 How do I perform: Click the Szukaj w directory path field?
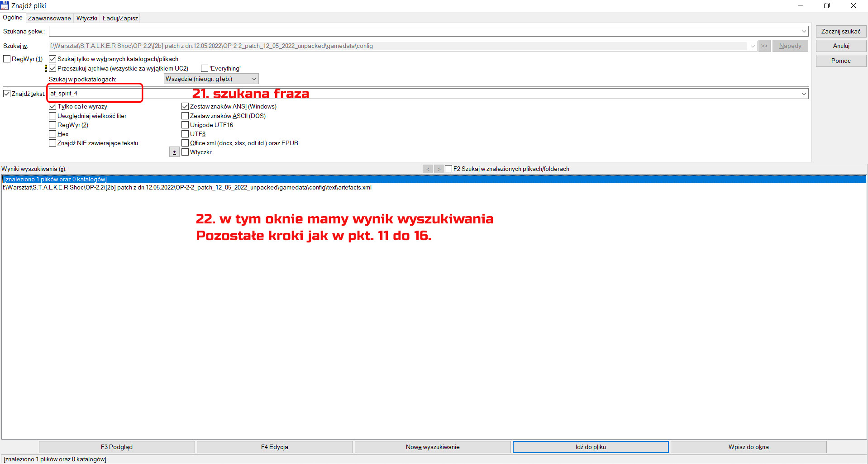[398, 46]
